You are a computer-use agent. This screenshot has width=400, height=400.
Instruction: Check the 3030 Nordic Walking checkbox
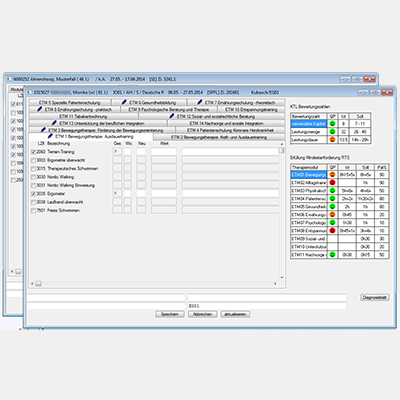(33, 177)
